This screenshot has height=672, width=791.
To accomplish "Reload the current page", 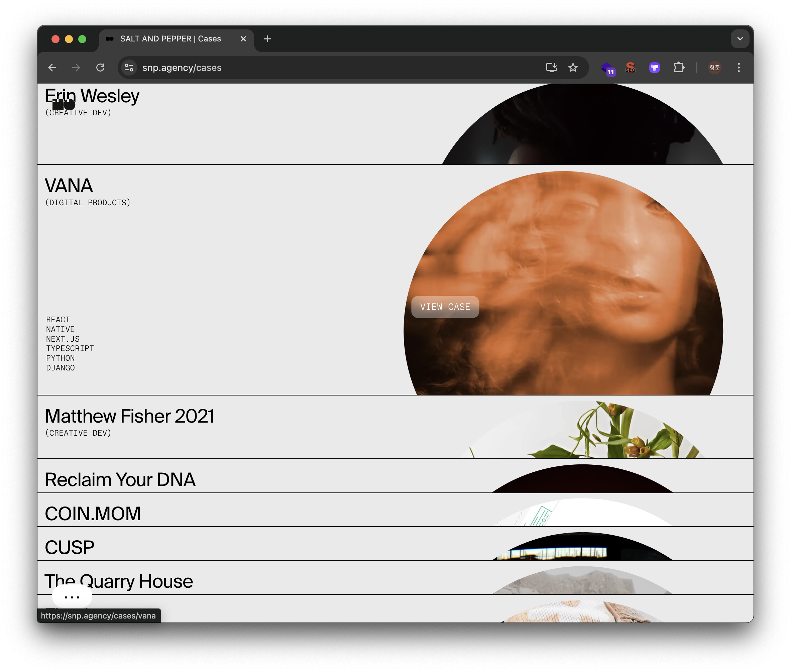I will click(100, 68).
